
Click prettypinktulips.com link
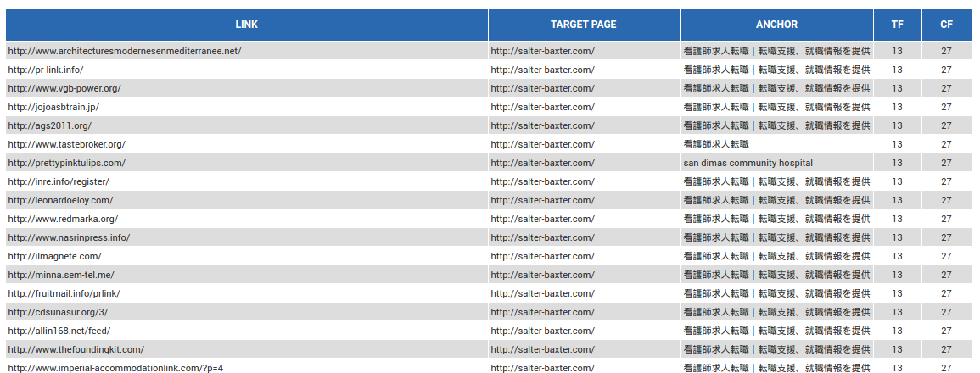click(66, 163)
